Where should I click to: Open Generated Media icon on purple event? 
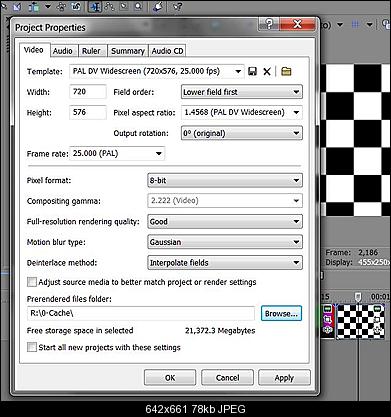point(328,309)
